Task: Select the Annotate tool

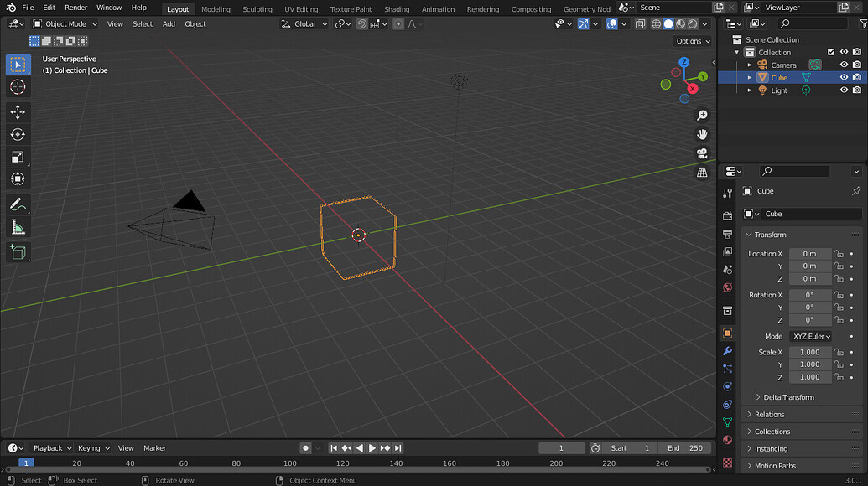Action: [x=18, y=205]
